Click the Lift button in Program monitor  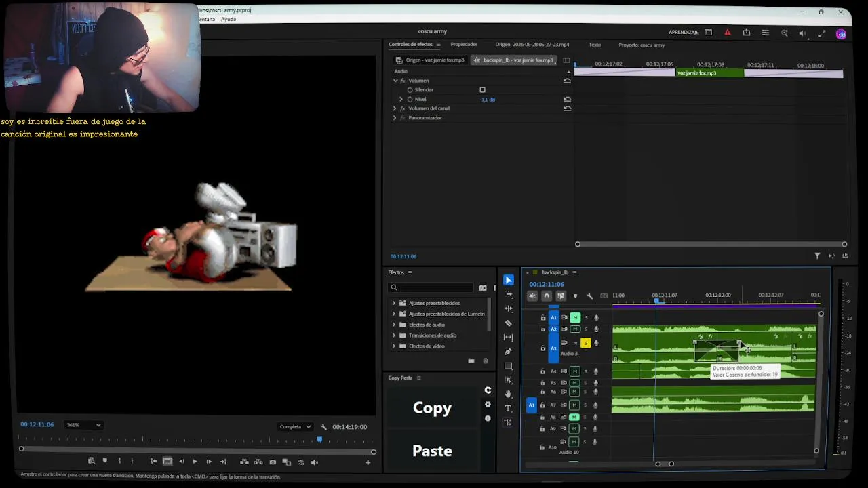tap(244, 462)
